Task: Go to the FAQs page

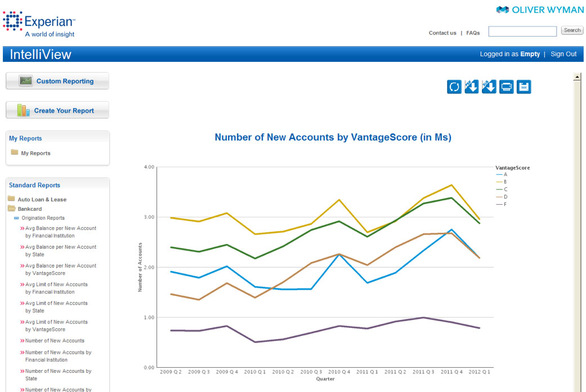Action: (x=473, y=33)
